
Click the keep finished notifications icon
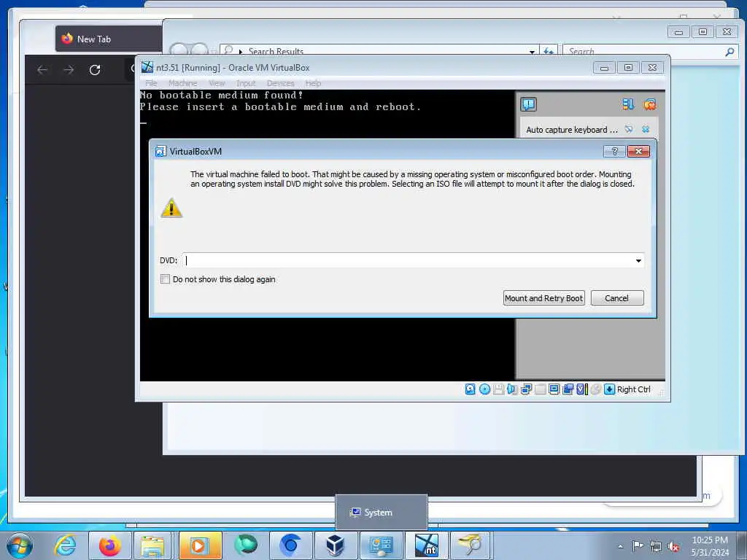point(628,104)
